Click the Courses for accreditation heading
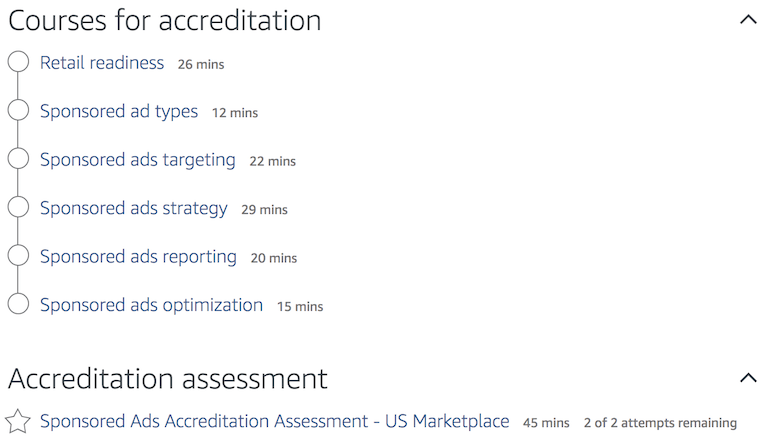The image size is (770, 437). [165, 21]
